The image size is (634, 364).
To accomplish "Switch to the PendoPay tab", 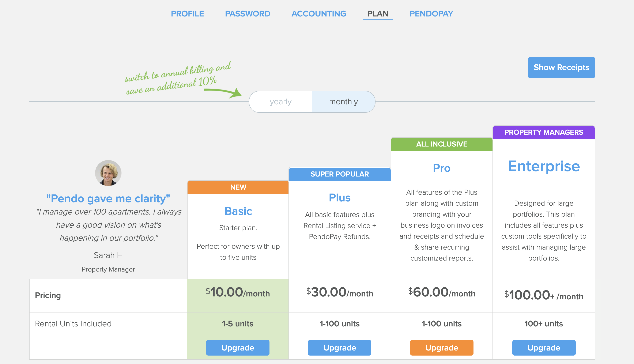I will 431,14.
